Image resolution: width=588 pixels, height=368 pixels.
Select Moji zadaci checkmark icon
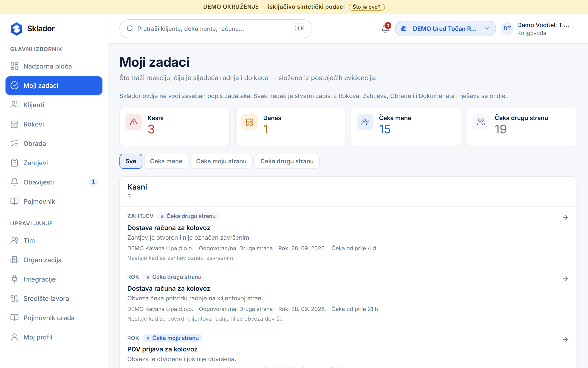(x=14, y=85)
